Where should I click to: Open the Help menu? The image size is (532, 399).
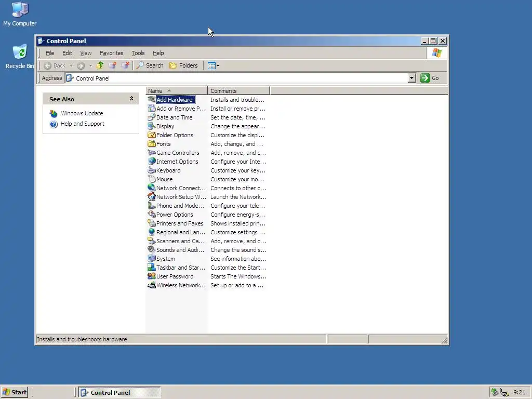click(158, 53)
